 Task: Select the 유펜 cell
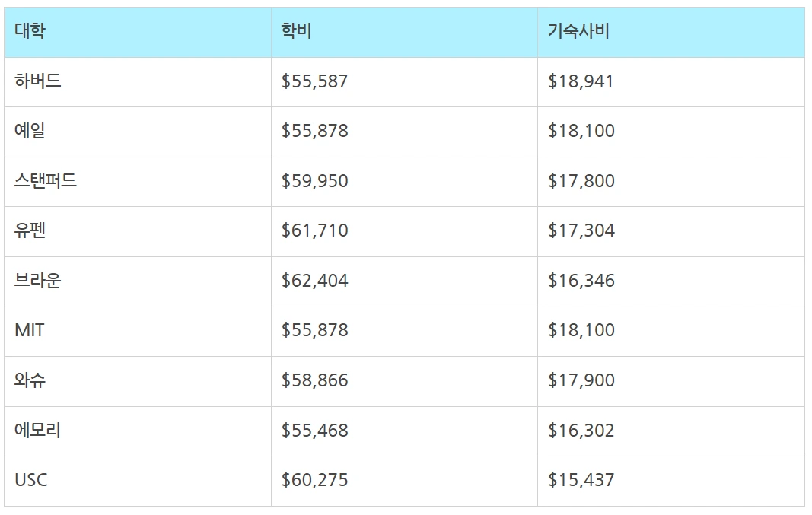point(30,230)
